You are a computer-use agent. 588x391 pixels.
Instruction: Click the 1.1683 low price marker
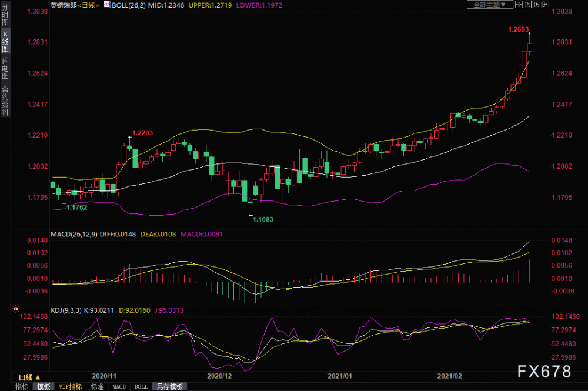pyautogui.click(x=263, y=219)
